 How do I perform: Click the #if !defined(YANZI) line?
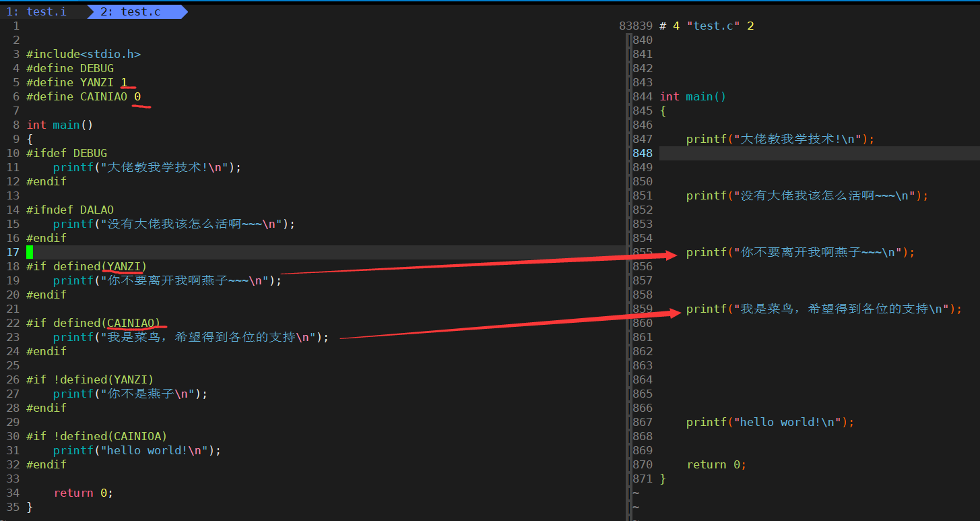[x=90, y=379]
